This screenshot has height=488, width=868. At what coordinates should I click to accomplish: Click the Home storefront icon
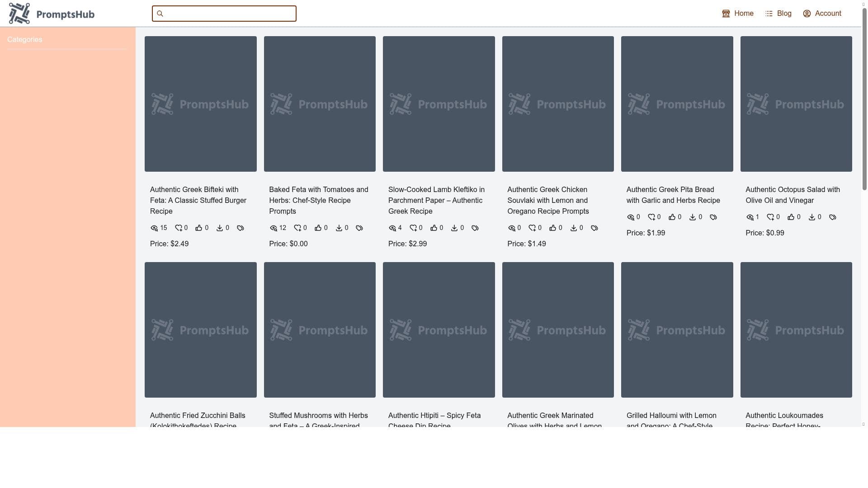point(726,14)
